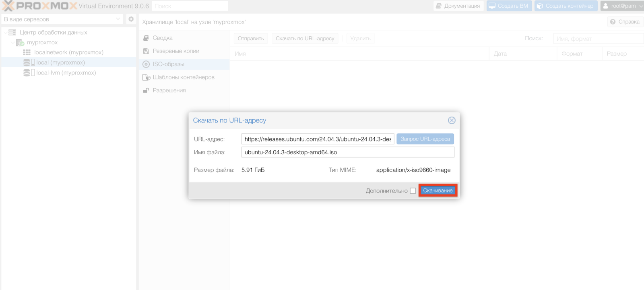Click the local storage icon
644x290 pixels.
click(29, 62)
